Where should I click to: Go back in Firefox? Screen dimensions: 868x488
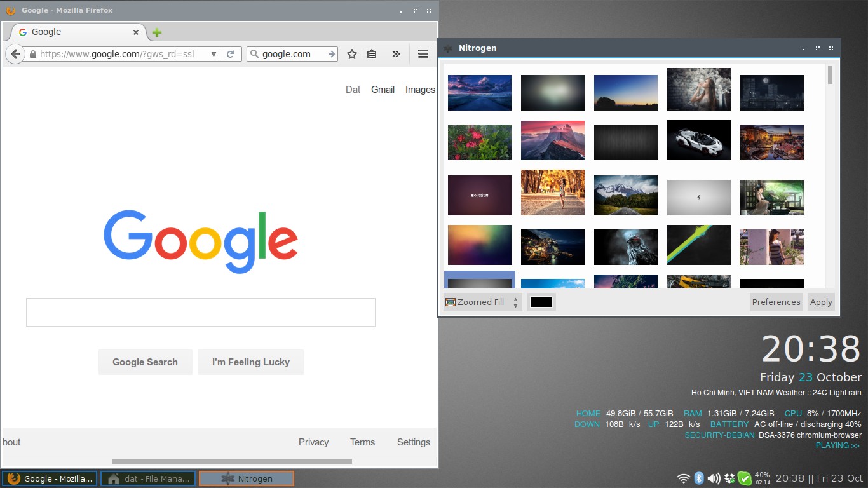coord(15,54)
